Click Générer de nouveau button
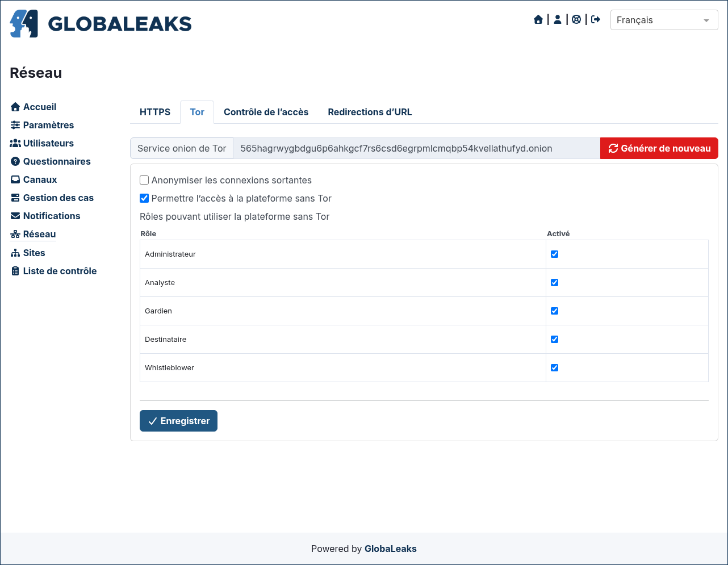The width and height of the screenshot is (728, 565). pos(659,148)
